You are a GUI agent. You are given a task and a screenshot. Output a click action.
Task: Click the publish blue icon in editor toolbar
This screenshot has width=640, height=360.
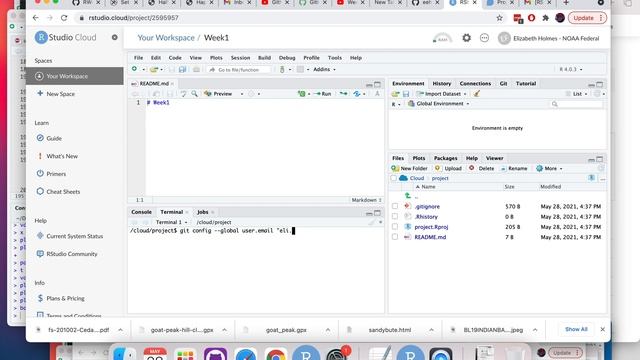357,94
